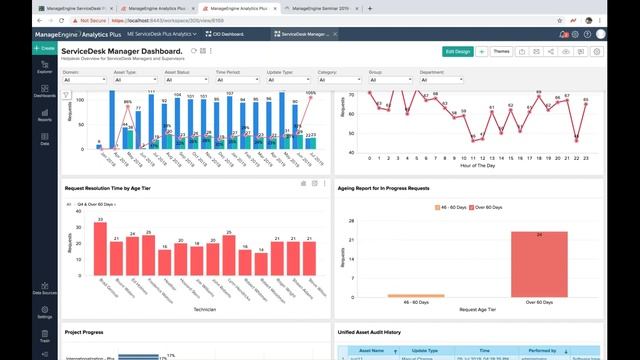Click the collapse sidebar arrow icon

pos(44,354)
